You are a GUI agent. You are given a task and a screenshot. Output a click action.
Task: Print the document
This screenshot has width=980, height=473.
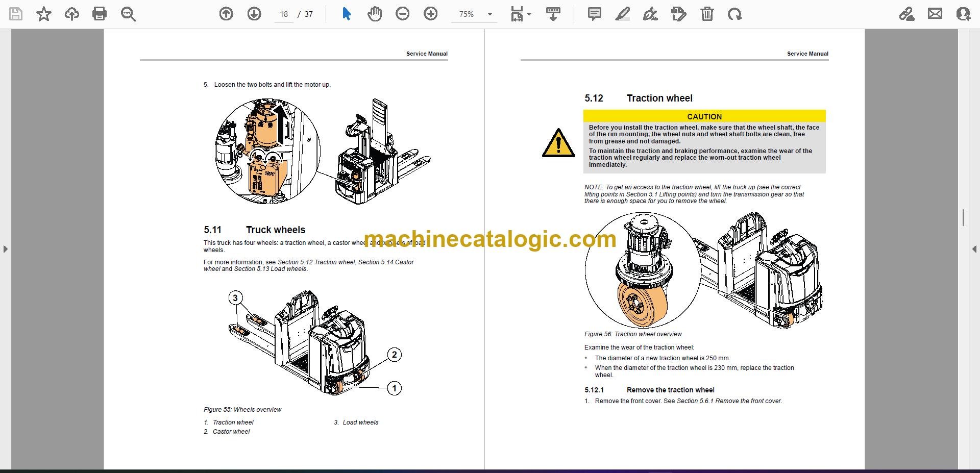pos(100,14)
